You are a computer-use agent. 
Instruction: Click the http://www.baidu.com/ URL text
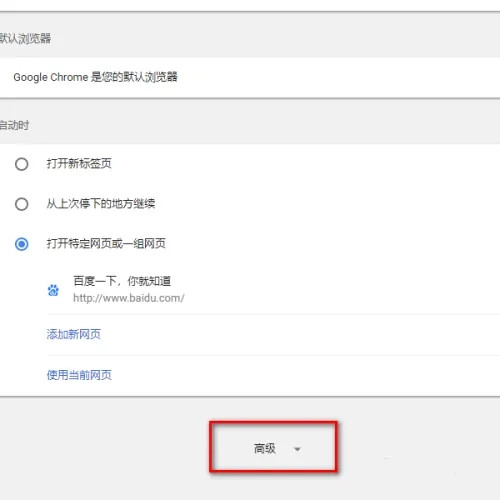(x=129, y=298)
